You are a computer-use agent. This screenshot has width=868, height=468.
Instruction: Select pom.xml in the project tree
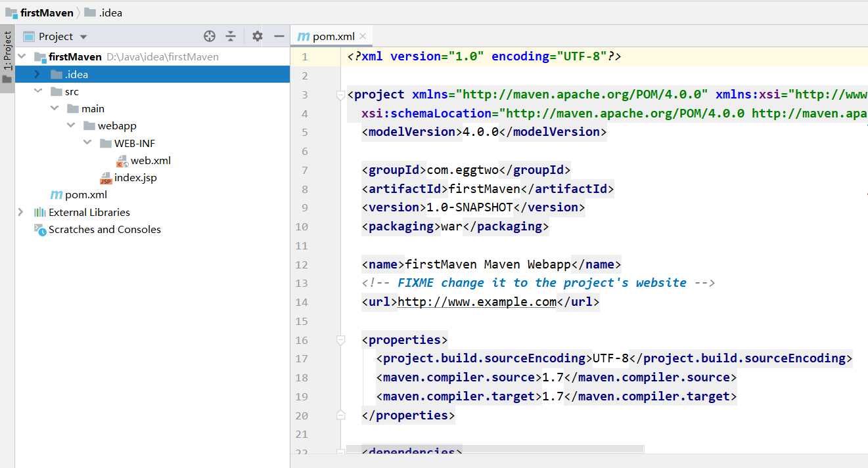click(x=86, y=194)
